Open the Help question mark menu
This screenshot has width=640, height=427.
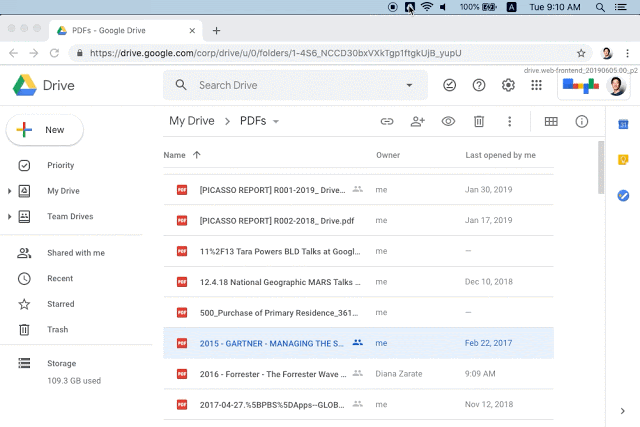click(479, 86)
